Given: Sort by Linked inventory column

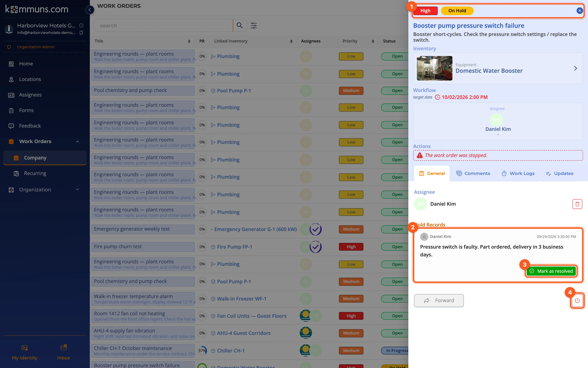Looking at the screenshot, I should (291, 41).
